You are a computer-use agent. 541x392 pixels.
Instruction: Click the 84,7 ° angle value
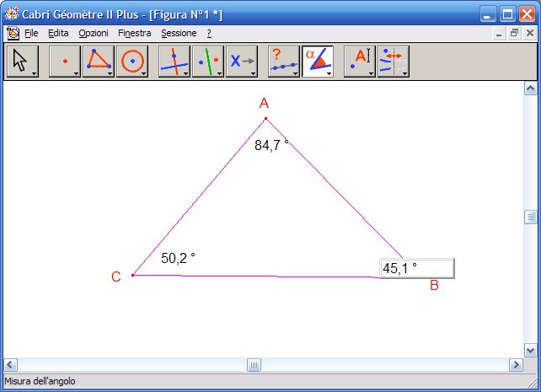point(271,145)
